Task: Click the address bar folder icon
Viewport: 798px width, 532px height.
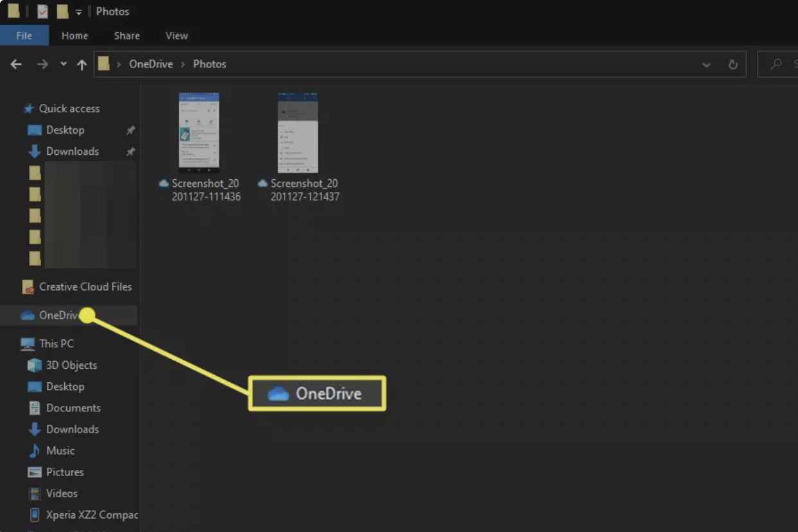Action: (x=103, y=64)
